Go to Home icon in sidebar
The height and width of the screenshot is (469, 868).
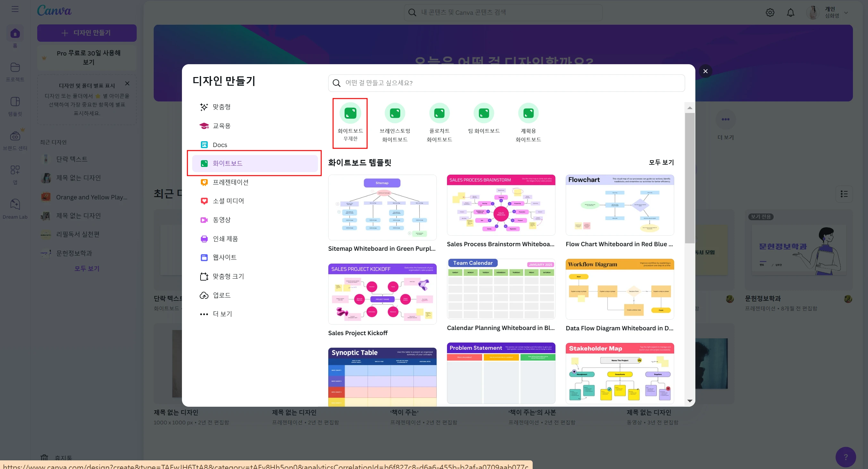pos(15,33)
